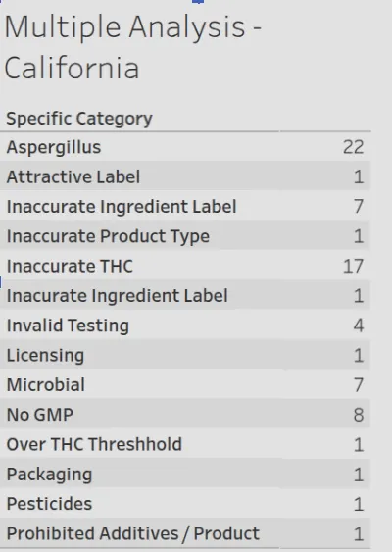This screenshot has width=392, height=552.
Task: Select the Microbial category row
Action: coord(185,384)
